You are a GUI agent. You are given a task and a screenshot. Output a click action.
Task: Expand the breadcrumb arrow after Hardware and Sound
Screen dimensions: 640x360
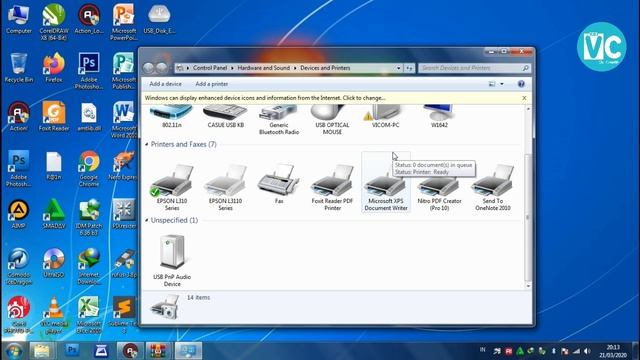point(295,68)
